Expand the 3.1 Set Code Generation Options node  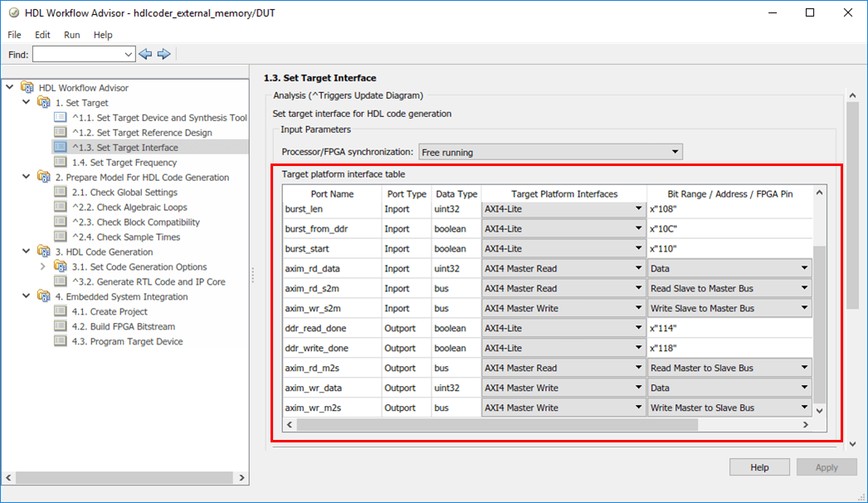tap(42, 267)
